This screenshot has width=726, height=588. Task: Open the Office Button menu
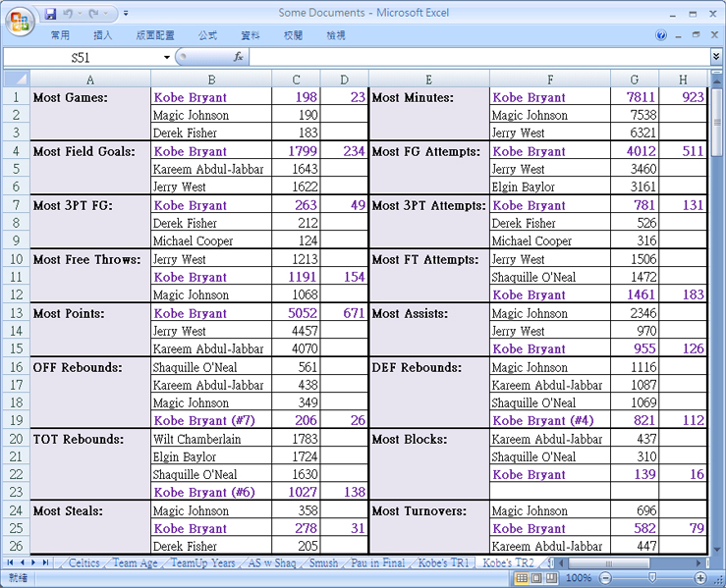(21, 21)
